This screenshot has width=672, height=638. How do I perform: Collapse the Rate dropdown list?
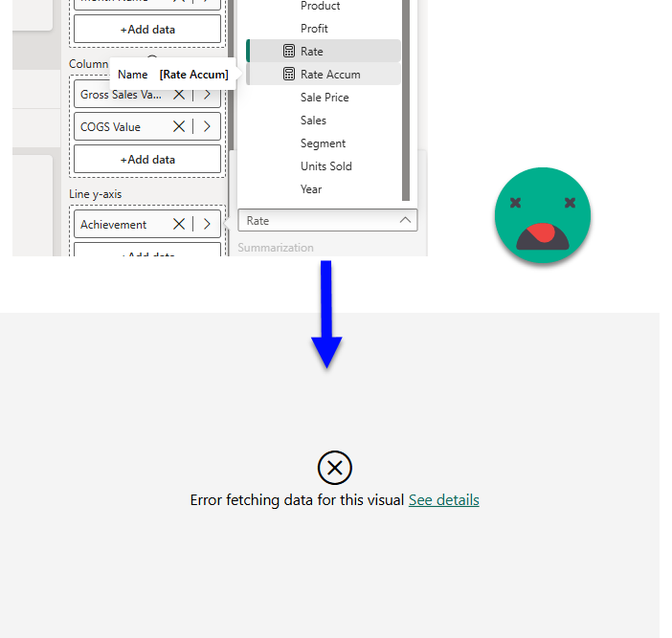click(x=405, y=221)
